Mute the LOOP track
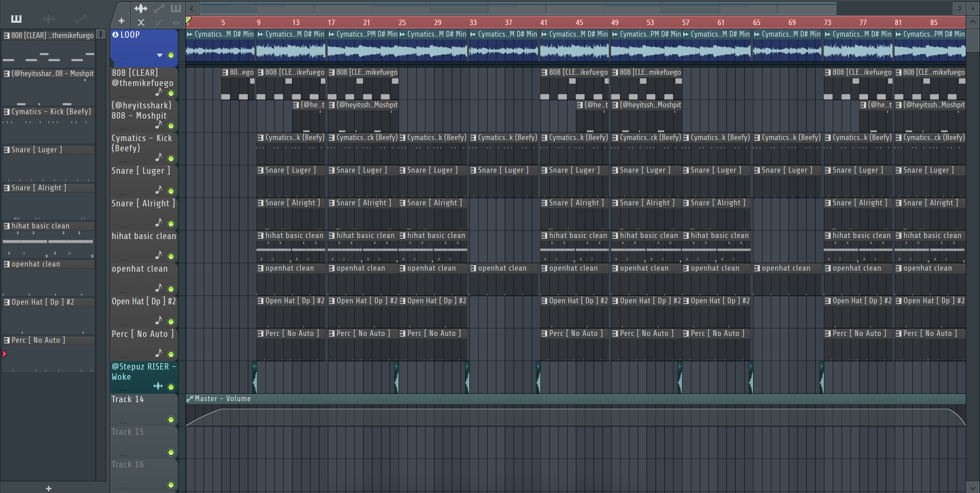The width and height of the screenshot is (980, 493). 171,55
